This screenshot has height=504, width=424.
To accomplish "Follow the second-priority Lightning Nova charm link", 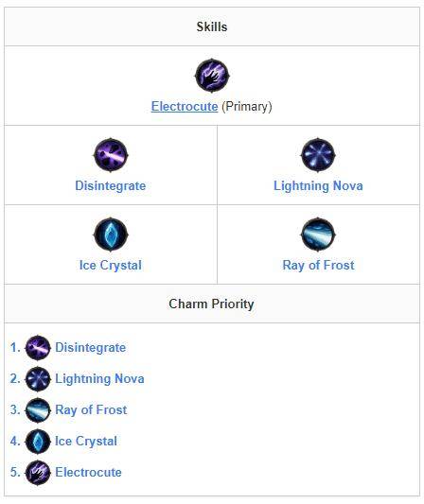I will click(x=99, y=378).
